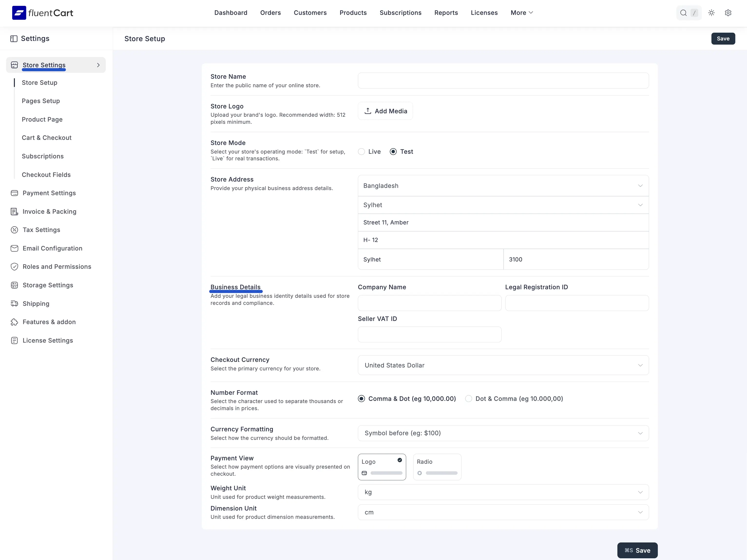Focus the Legal Registration ID field
Viewport: 747px width, 560px height.
tap(577, 303)
